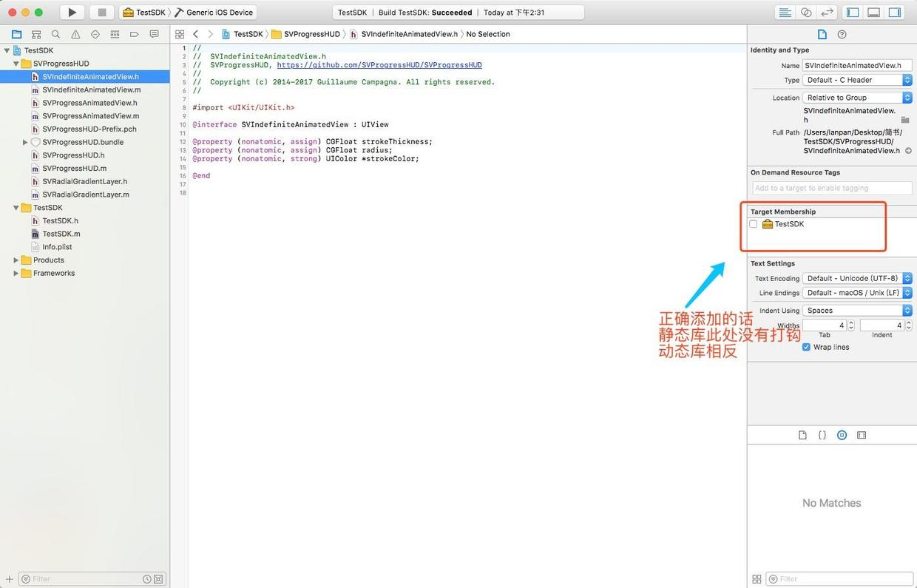The width and height of the screenshot is (917, 588).
Task: Click SVIndefiniteAnimatedView.h in the jump bar
Action: click(x=404, y=34)
